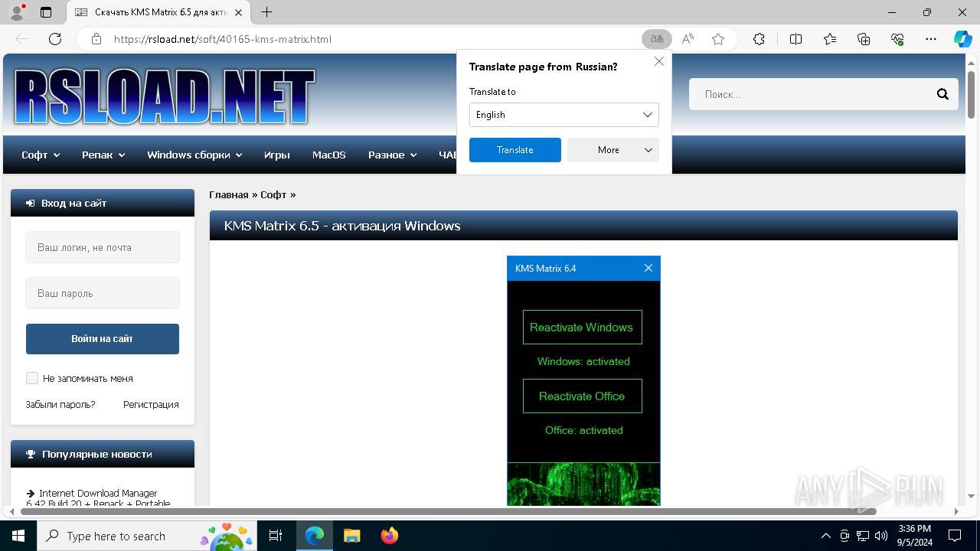Show hidden system tray icons
Image resolution: width=980 pixels, height=551 pixels.
click(825, 536)
